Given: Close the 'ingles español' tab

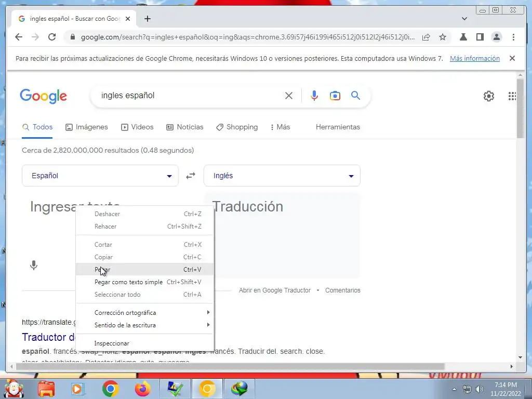Looking at the screenshot, I should point(128,19).
